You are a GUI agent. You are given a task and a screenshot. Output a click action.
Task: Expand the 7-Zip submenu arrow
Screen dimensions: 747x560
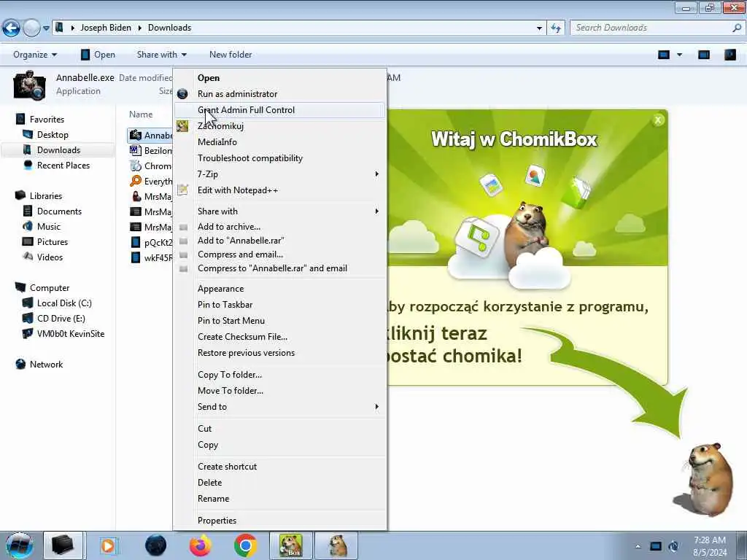(377, 174)
